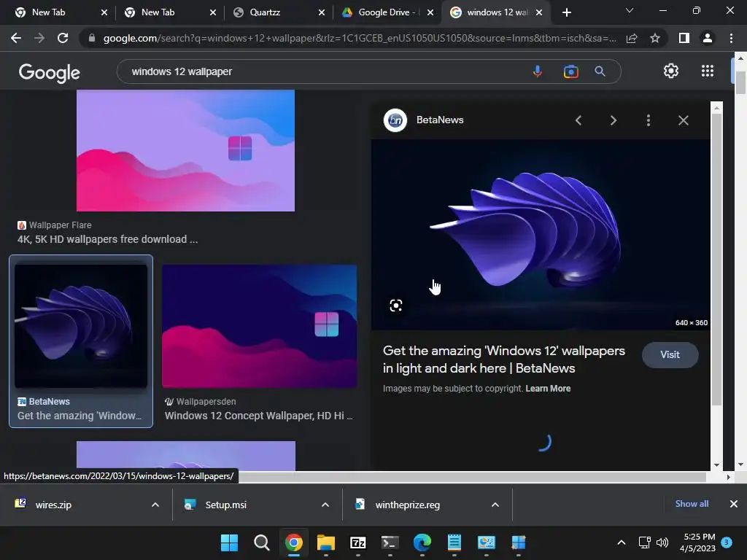
Task: Click the magnifier search button
Action: [600, 71]
